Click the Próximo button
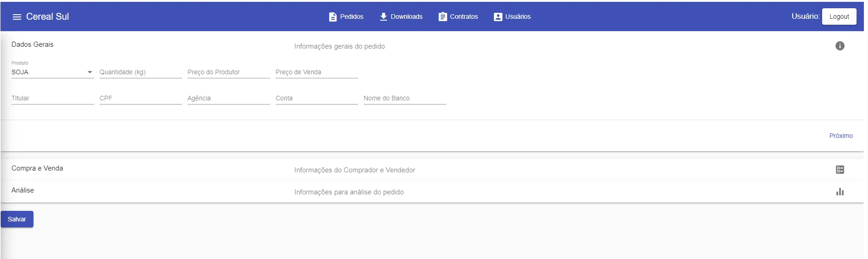The width and height of the screenshot is (868, 259). point(841,136)
